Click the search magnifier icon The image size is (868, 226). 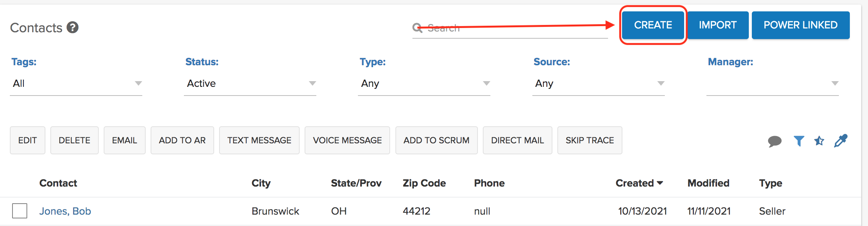tap(417, 28)
